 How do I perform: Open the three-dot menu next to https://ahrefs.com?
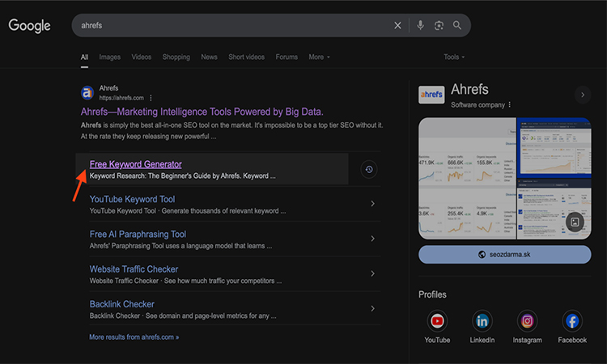click(x=151, y=98)
